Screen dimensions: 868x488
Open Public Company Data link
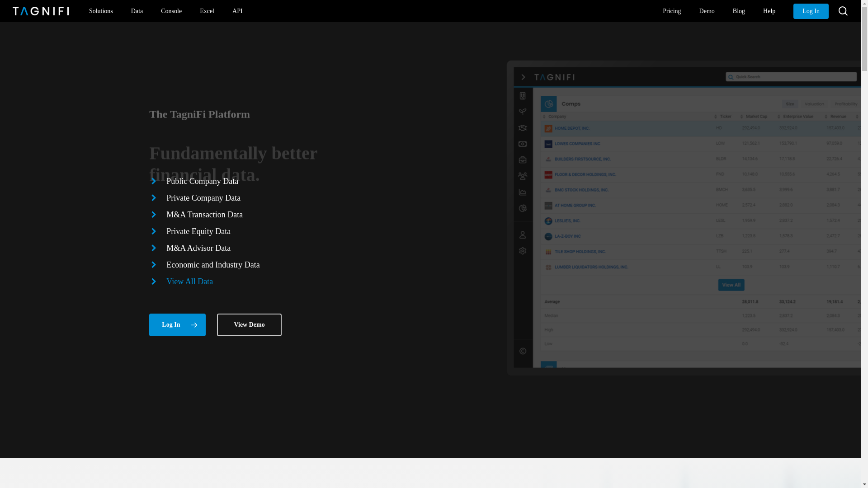pyautogui.click(x=202, y=181)
